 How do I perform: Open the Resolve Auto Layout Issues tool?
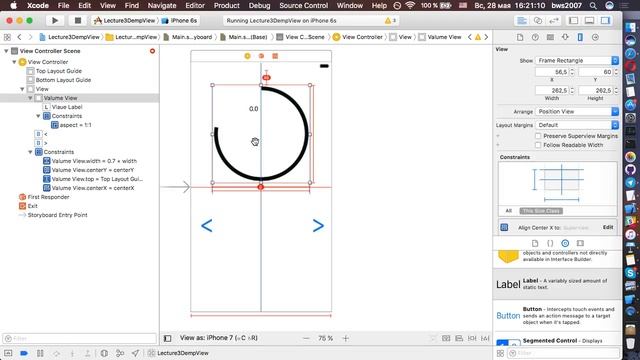click(x=485, y=338)
